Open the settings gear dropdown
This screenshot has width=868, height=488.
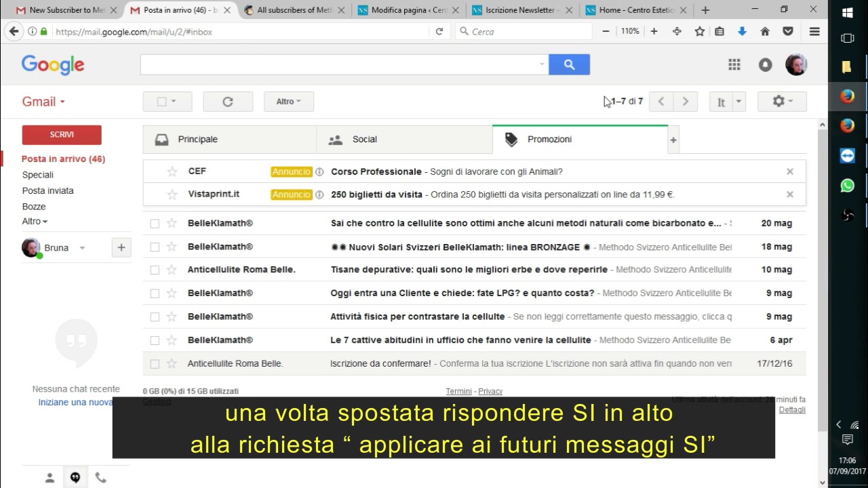click(782, 102)
